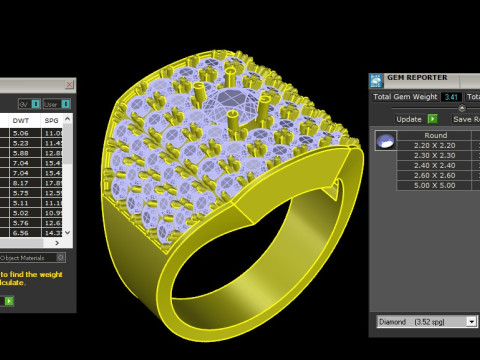Click the green Update arrow button

(433, 119)
